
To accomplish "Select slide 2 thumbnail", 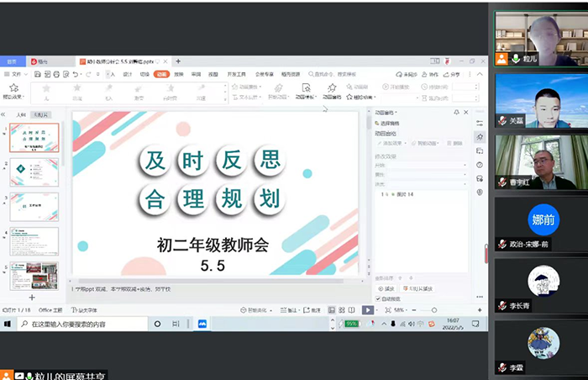I will pos(34,172).
